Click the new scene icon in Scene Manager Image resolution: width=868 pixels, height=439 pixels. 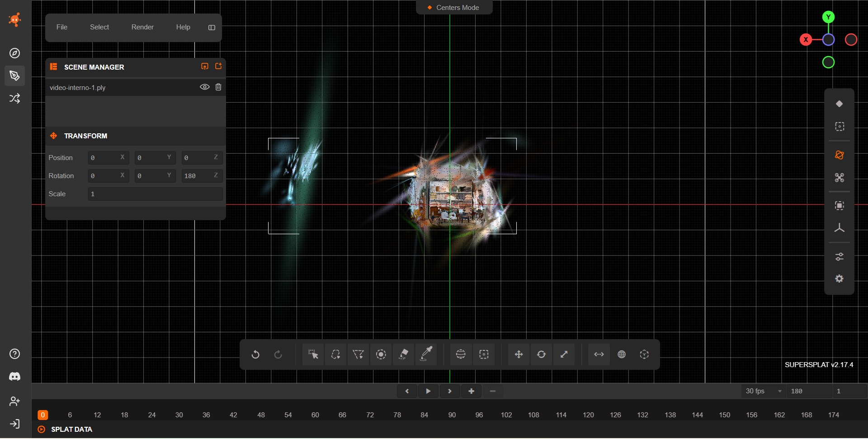(218, 66)
